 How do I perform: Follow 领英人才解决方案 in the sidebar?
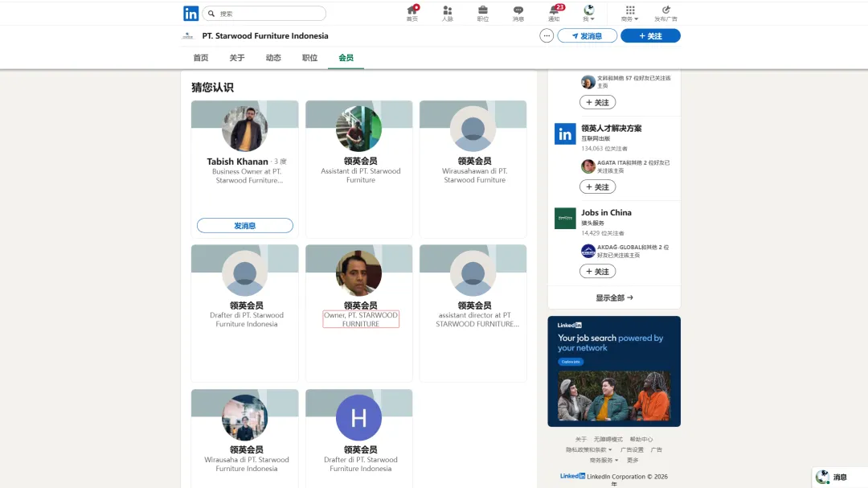[x=597, y=186]
